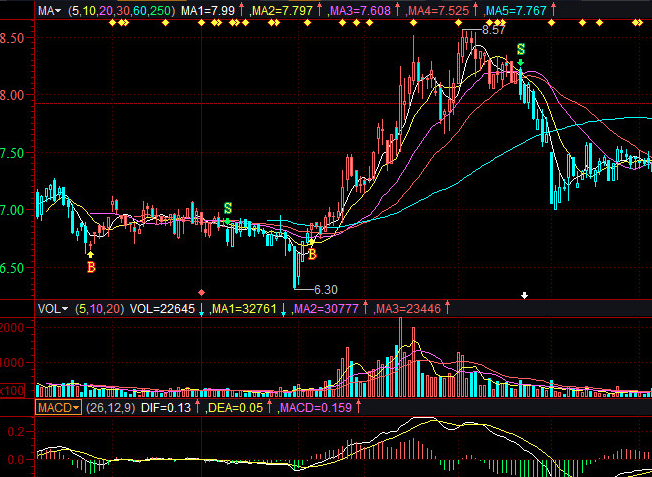Open the VOL indicator dropdown
This screenshot has height=477, width=652.
click(53, 309)
